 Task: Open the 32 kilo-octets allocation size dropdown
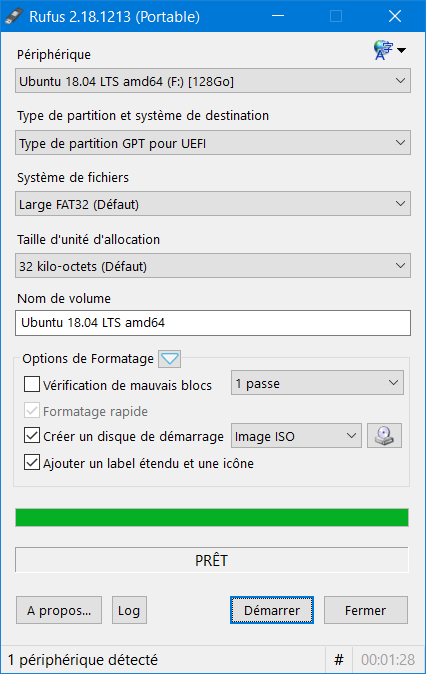coord(213,266)
